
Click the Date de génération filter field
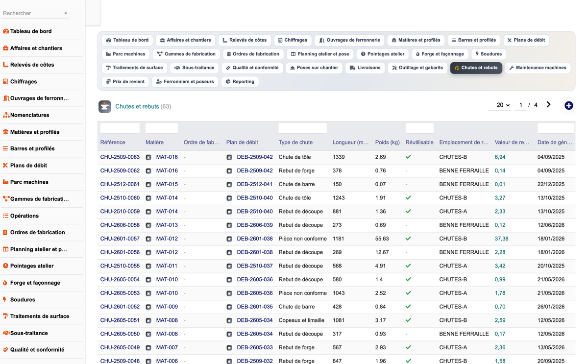556,128
